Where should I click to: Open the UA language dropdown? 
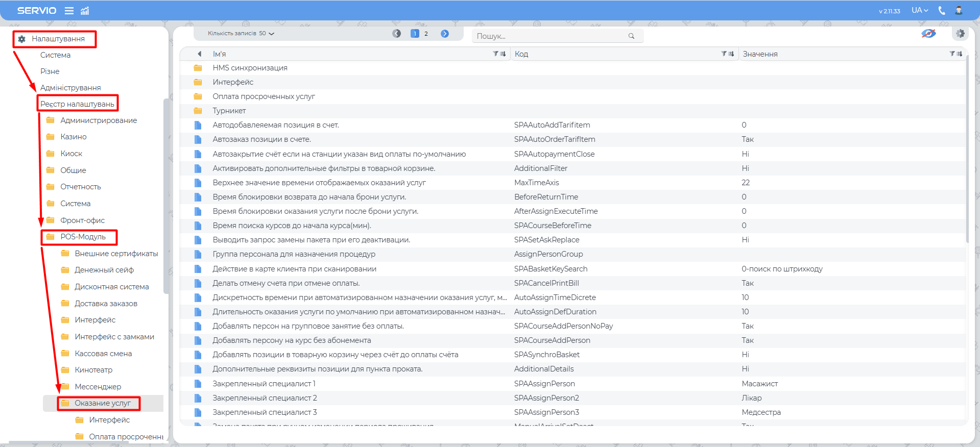[x=920, y=11]
